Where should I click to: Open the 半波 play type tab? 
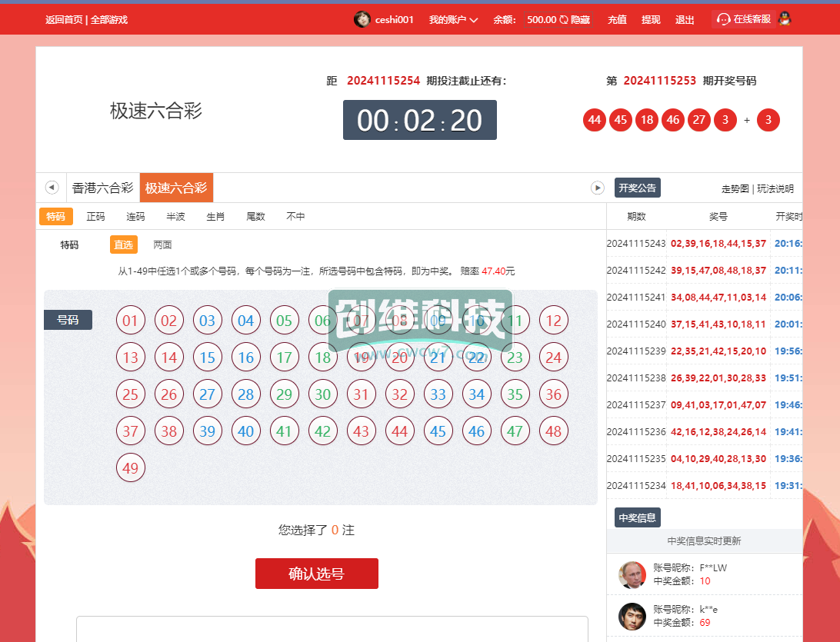pyautogui.click(x=175, y=216)
